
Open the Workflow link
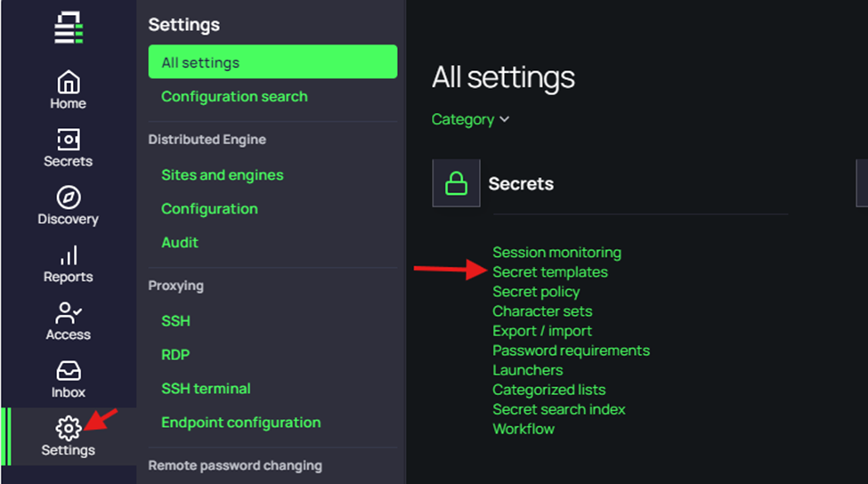(x=523, y=429)
